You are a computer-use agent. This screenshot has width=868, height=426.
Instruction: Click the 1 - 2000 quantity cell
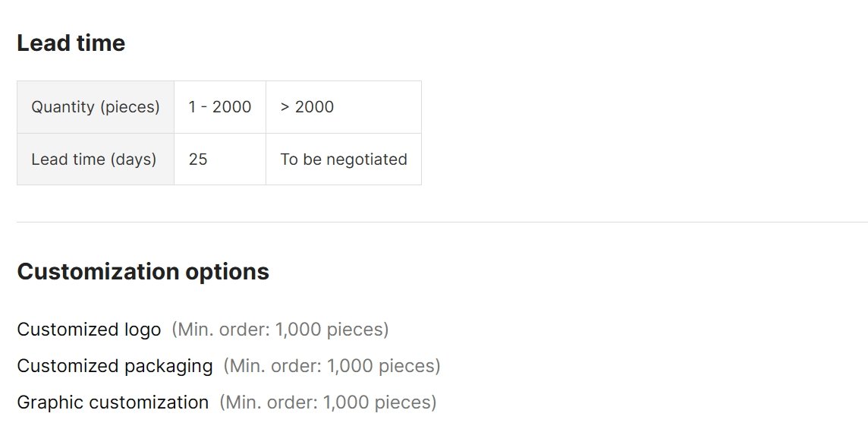(x=220, y=107)
